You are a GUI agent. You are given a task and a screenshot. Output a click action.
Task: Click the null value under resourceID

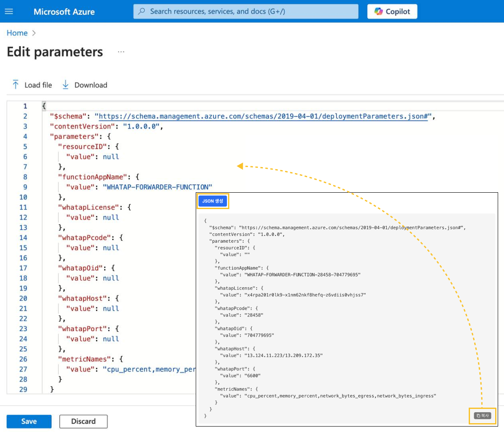coord(111,157)
